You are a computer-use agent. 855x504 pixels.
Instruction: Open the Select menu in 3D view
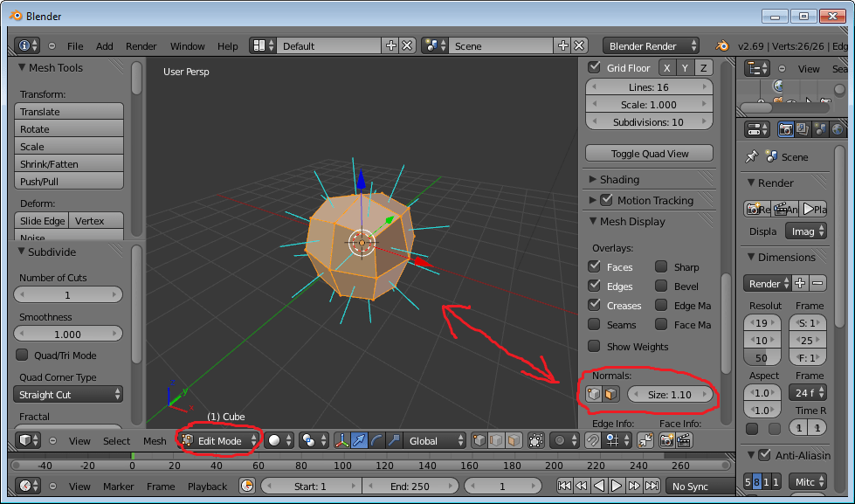tap(117, 441)
